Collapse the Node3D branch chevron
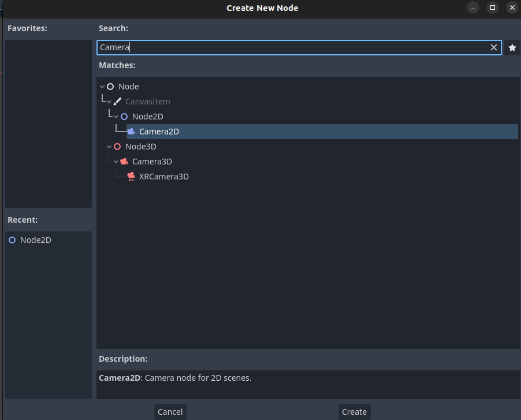Viewport: 521px width, 420px height. pyautogui.click(x=109, y=147)
